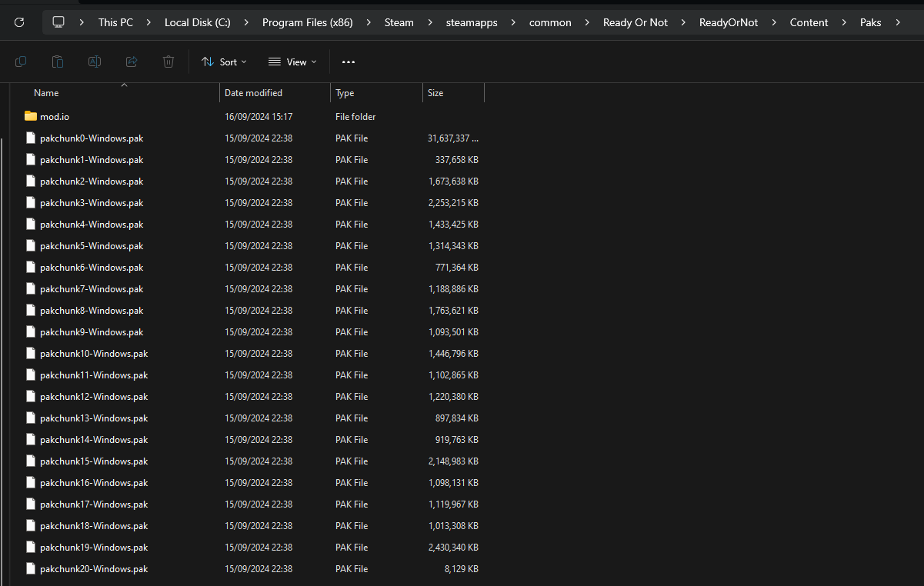Go to Local Disk (C:) breadcrumb

[198, 22]
